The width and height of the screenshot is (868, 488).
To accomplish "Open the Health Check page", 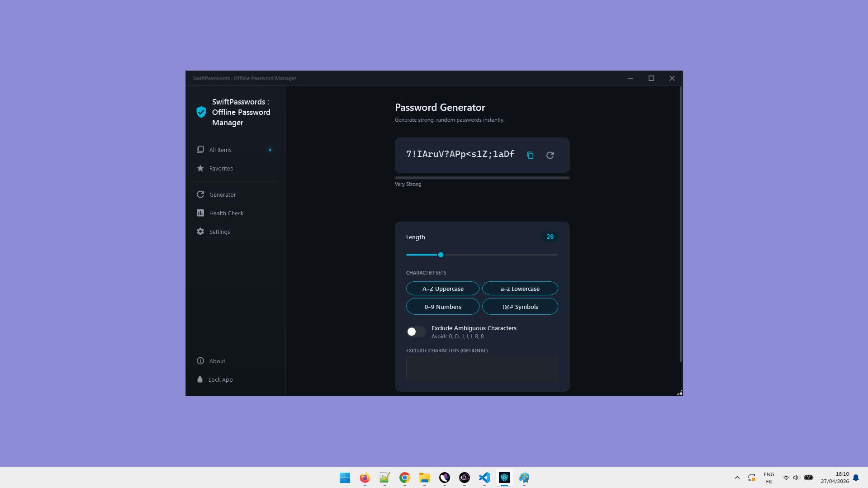I will click(x=235, y=213).
